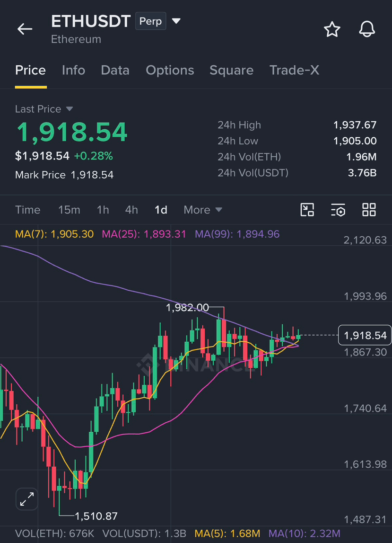Add ETHUSDT to favorites with star icon
This screenshot has width=392, height=543.
(332, 29)
